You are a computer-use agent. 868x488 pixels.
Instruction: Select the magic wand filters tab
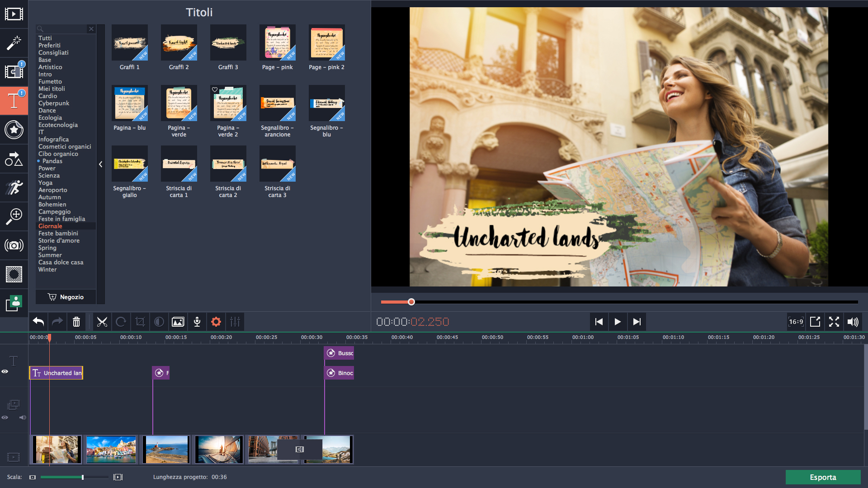point(14,43)
